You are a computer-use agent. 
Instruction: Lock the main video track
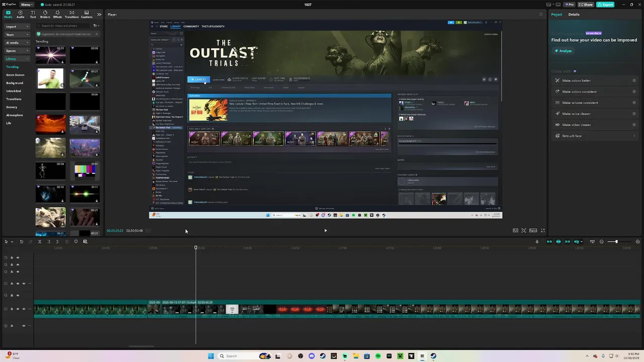click(x=12, y=309)
